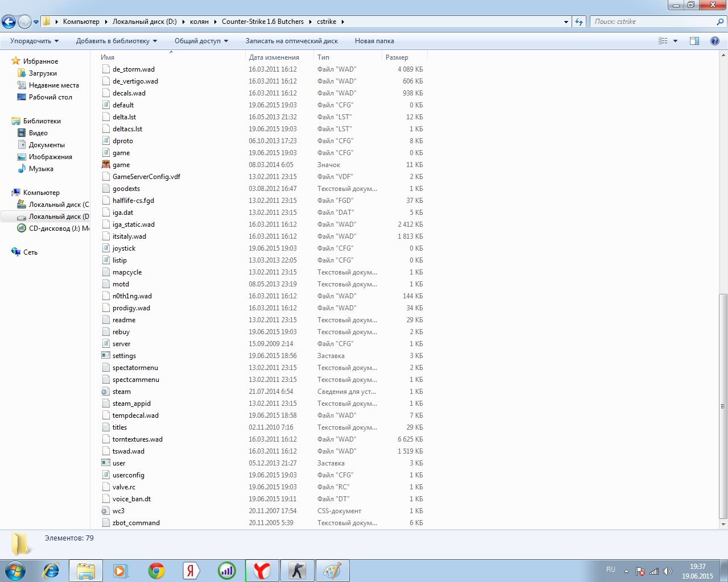Screen dimensions: 728x582
Task: Select the 'wc3' CSS document icon
Action: (x=106, y=511)
